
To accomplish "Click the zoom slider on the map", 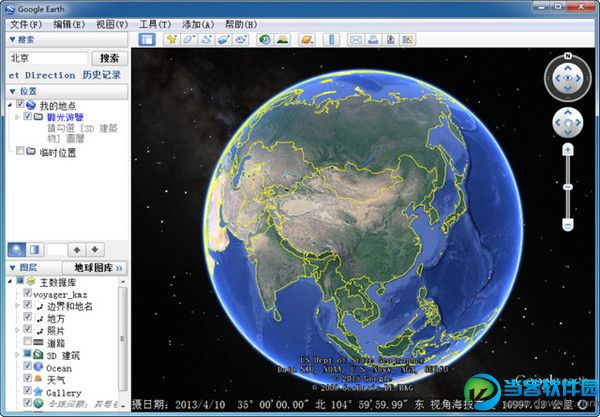I will (x=567, y=188).
